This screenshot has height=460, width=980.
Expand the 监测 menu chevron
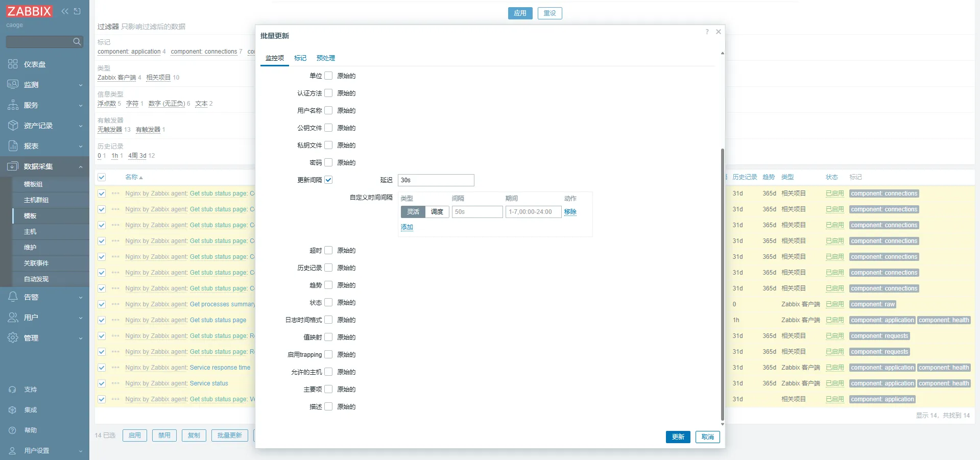click(x=81, y=85)
